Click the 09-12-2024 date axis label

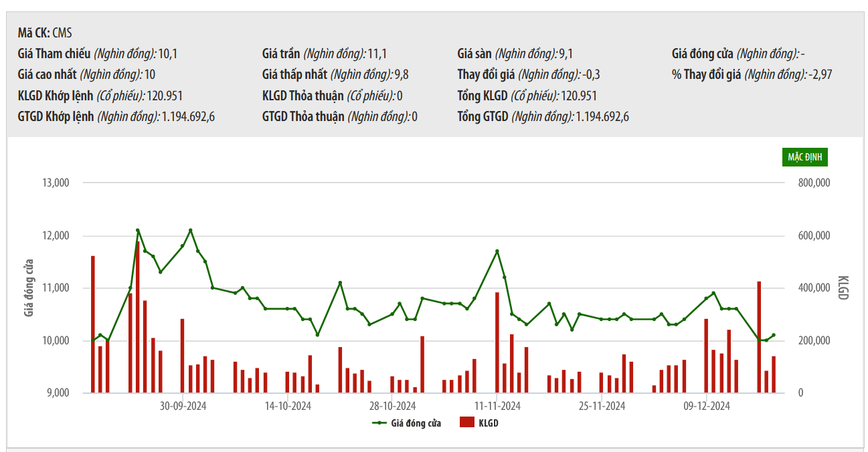tap(707, 406)
